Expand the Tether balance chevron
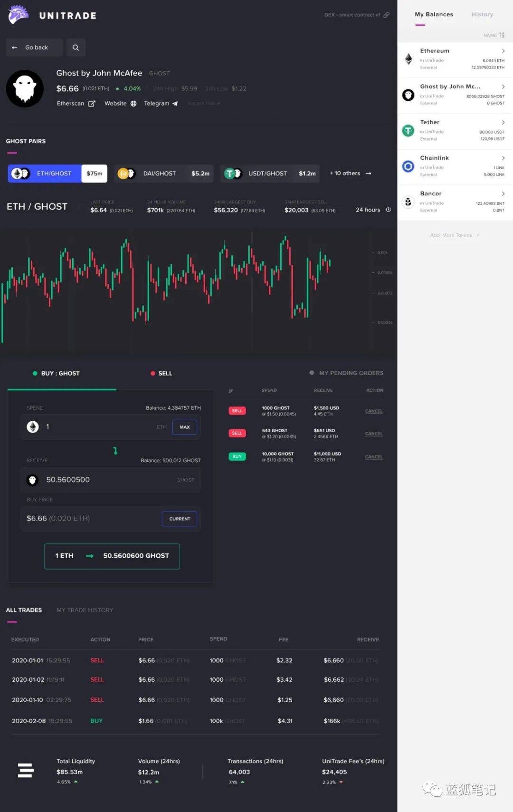Viewport: 513px width, 812px height. click(503, 122)
